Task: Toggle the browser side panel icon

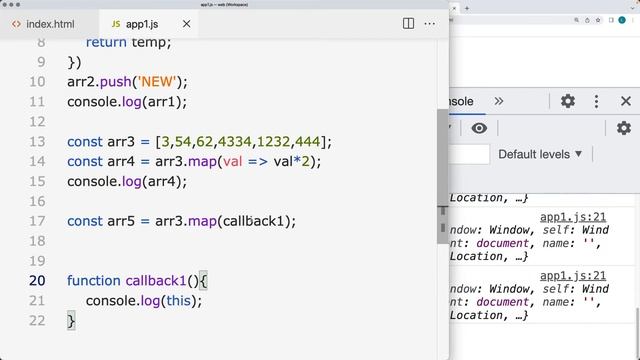Action: click(x=611, y=20)
